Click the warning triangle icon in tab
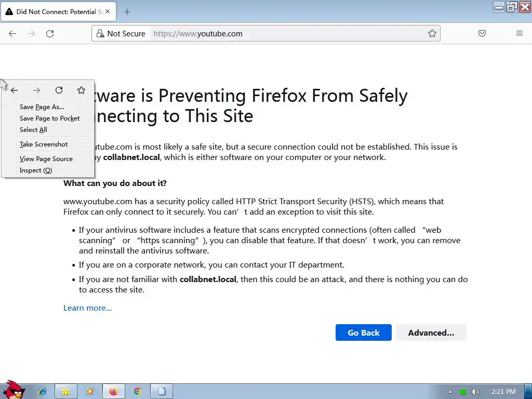532x399 pixels. pos(9,11)
